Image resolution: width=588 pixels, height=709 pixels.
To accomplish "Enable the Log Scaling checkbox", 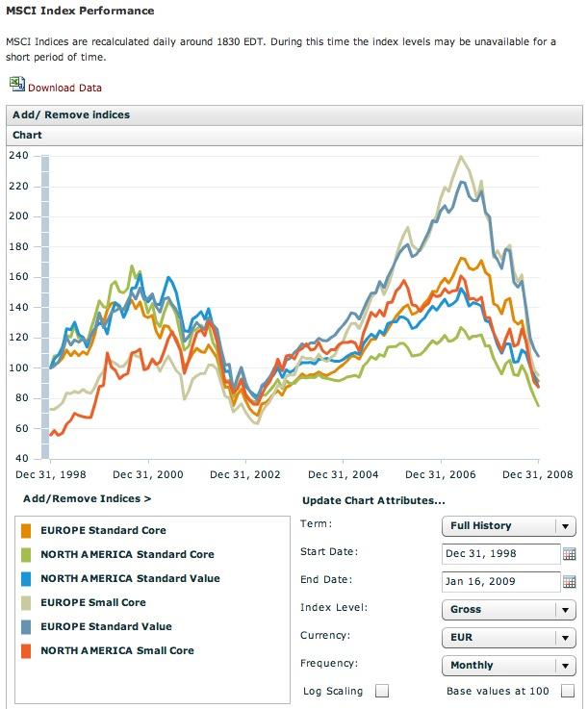I will 381,691.
